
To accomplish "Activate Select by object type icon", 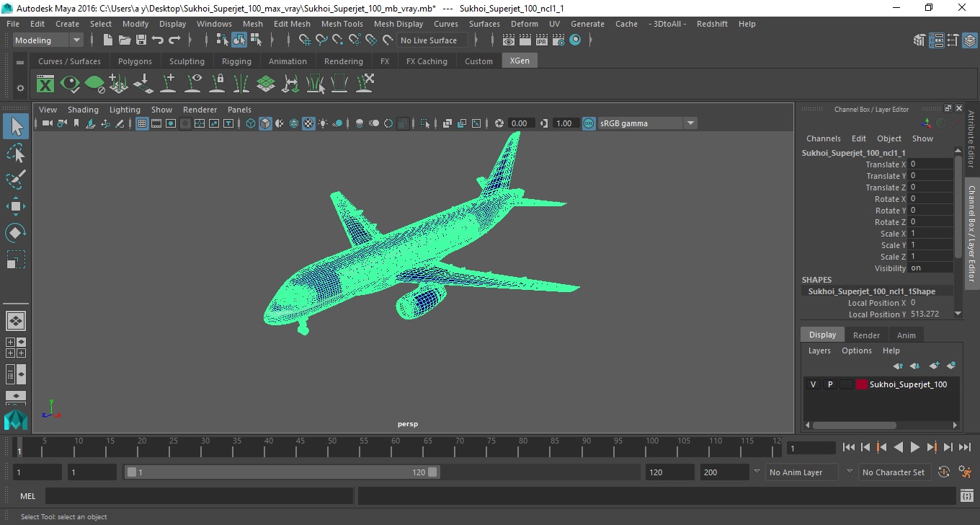I will tap(239, 40).
